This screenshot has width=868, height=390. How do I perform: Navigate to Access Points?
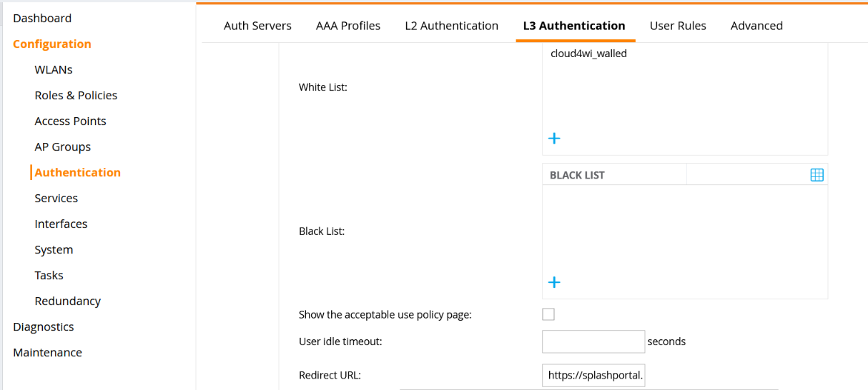pyautogui.click(x=70, y=121)
